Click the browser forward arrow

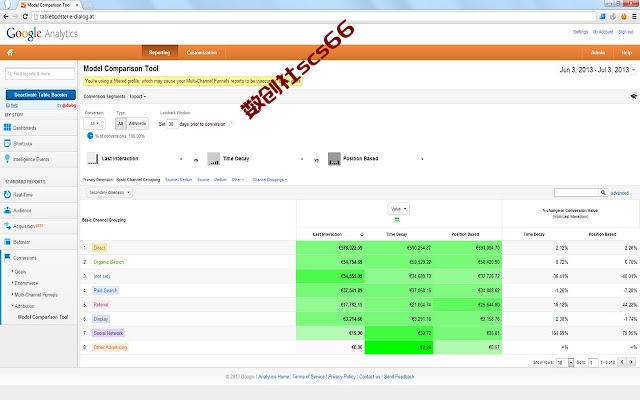click(16, 16)
